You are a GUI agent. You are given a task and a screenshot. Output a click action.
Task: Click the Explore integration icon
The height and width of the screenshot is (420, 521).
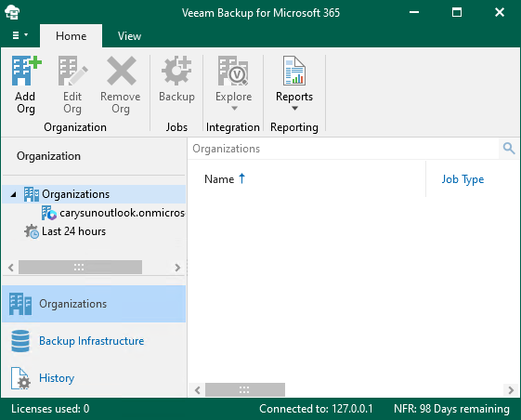click(233, 71)
